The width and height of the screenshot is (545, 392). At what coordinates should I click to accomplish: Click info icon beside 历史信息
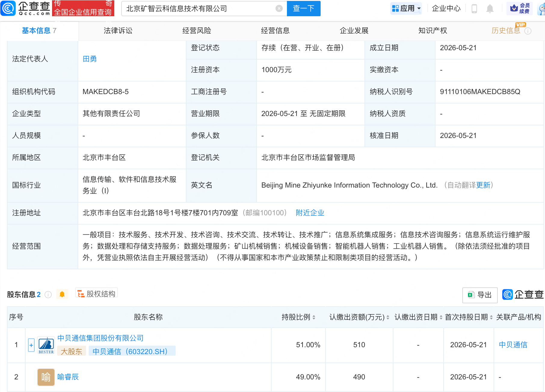pos(528,31)
